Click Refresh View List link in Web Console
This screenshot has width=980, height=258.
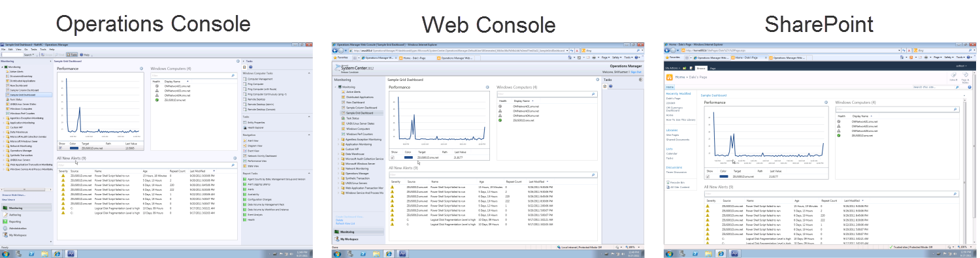tap(345, 223)
